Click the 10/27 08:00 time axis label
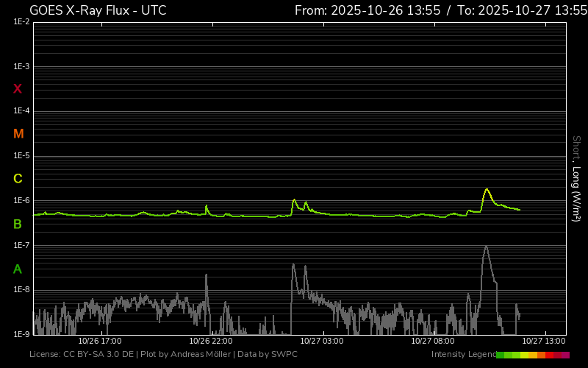Viewport: 588px width, 368px height. pyautogui.click(x=432, y=342)
